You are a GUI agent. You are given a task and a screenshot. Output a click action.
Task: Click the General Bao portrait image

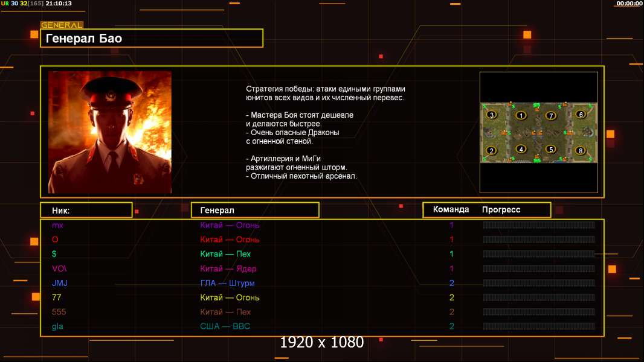(110, 132)
